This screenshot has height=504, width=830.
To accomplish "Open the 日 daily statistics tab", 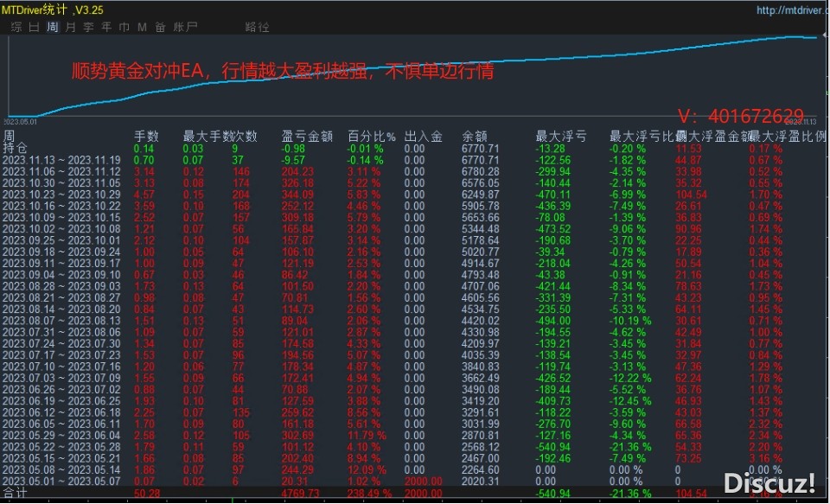I will [34, 27].
